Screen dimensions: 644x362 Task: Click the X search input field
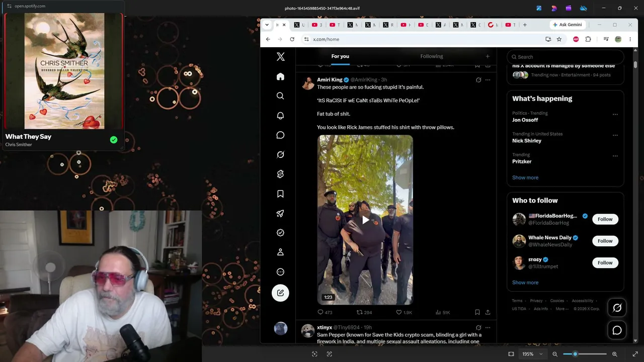pyautogui.click(x=566, y=57)
